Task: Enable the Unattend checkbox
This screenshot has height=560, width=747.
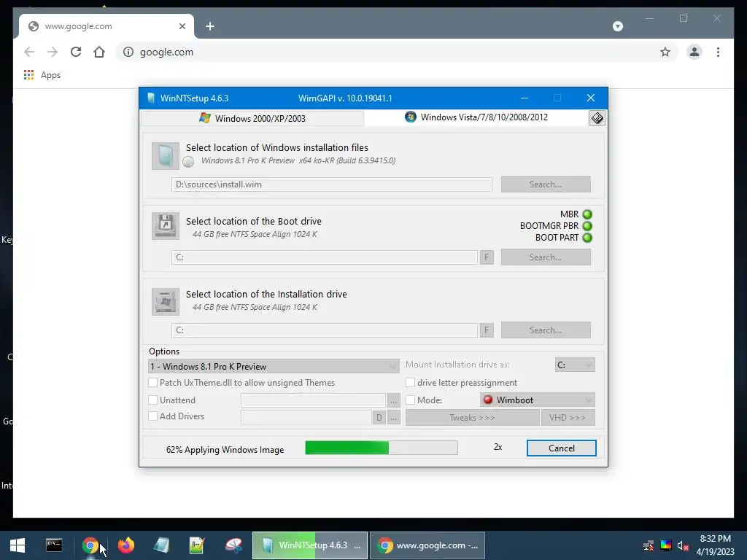Action: 153,400
